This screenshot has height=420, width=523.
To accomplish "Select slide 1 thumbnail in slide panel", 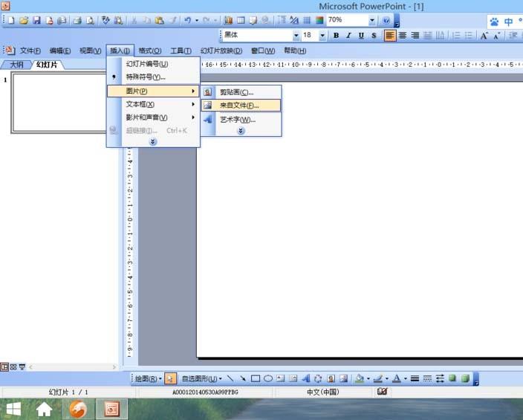I will [59, 103].
